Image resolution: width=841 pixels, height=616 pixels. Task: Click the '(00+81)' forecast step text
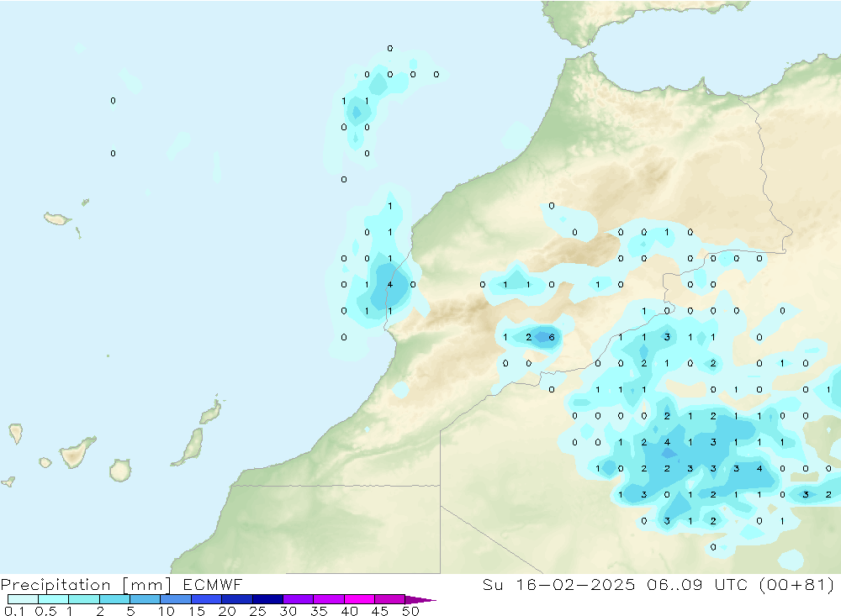pos(797,584)
